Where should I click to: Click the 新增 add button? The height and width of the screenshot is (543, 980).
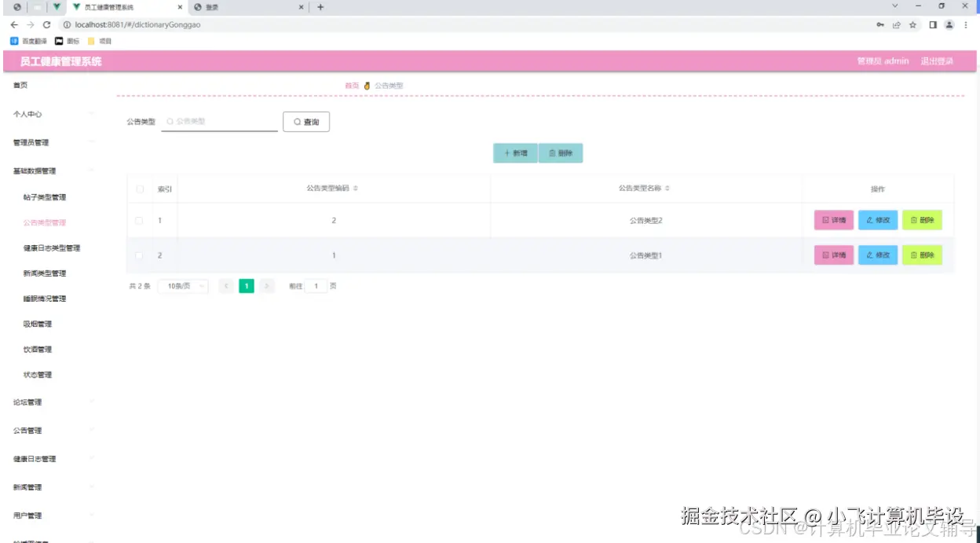coord(515,153)
